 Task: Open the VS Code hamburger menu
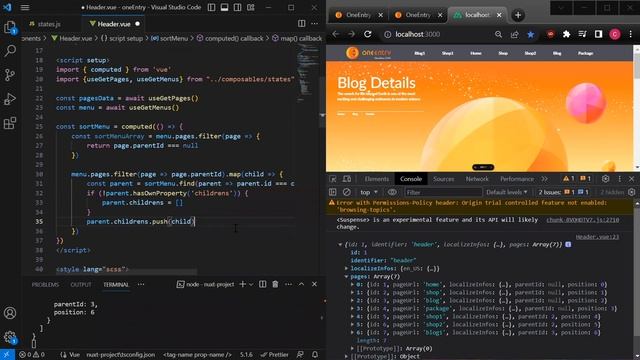click(x=25, y=7)
